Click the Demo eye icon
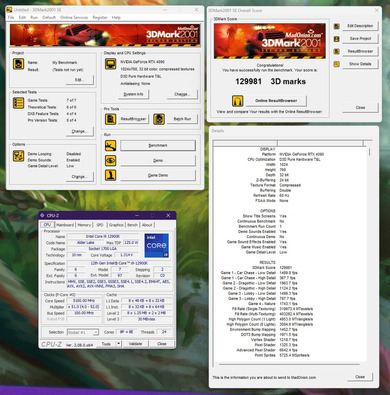The width and height of the screenshot is (390, 395). pos(111,160)
